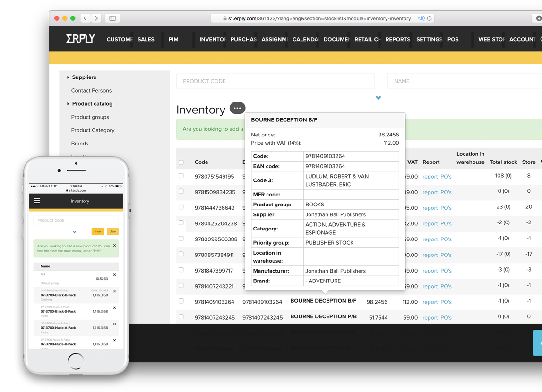Click the red window close button
Viewport: 542px width, 392px height.
point(57,18)
